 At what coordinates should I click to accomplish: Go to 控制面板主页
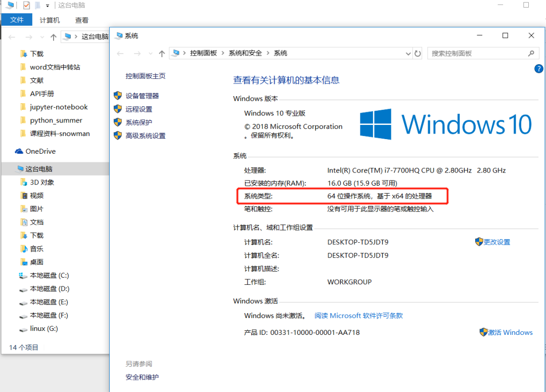pos(146,76)
